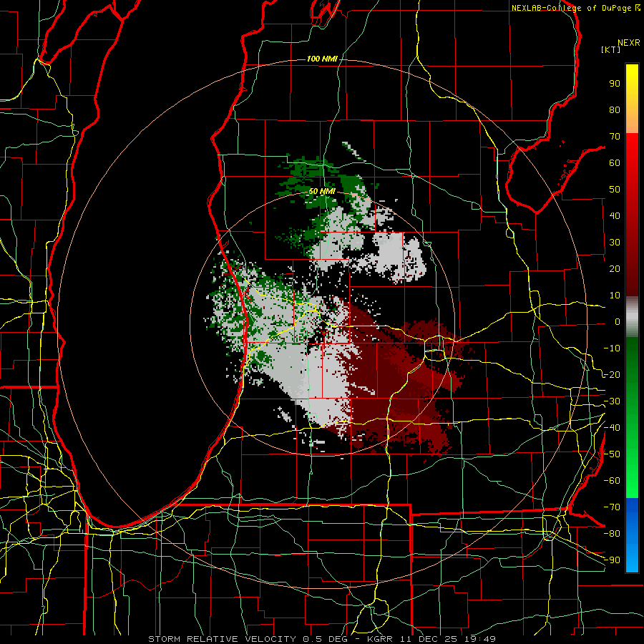Select the positive 50 scale label
644x644 pixels.
point(615,190)
